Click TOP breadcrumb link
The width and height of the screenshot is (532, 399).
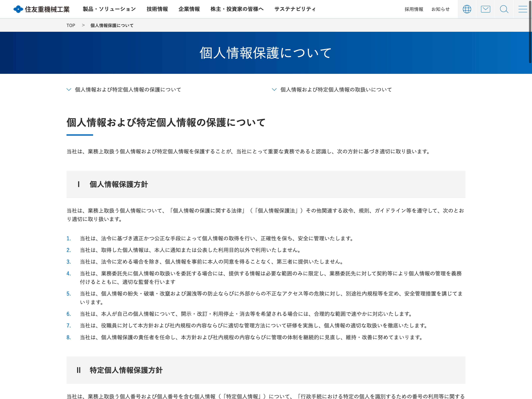[x=71, y=25]
